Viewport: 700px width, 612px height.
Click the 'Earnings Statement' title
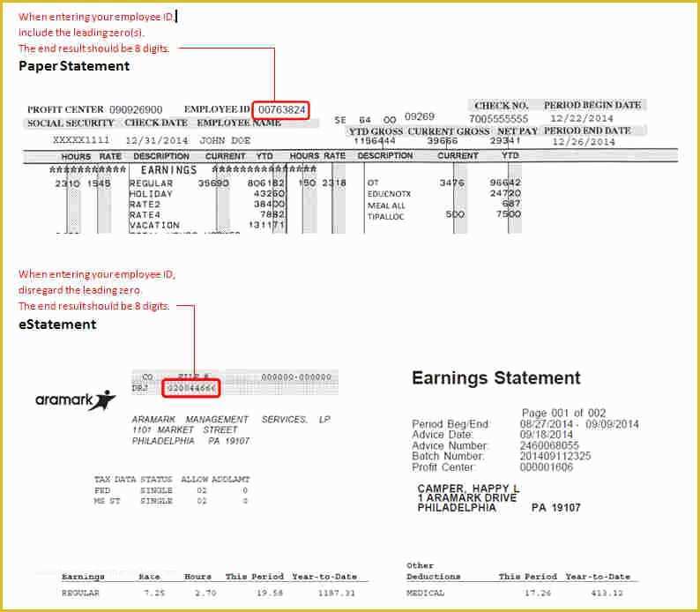pyautogui.click(x=496, y=377)
